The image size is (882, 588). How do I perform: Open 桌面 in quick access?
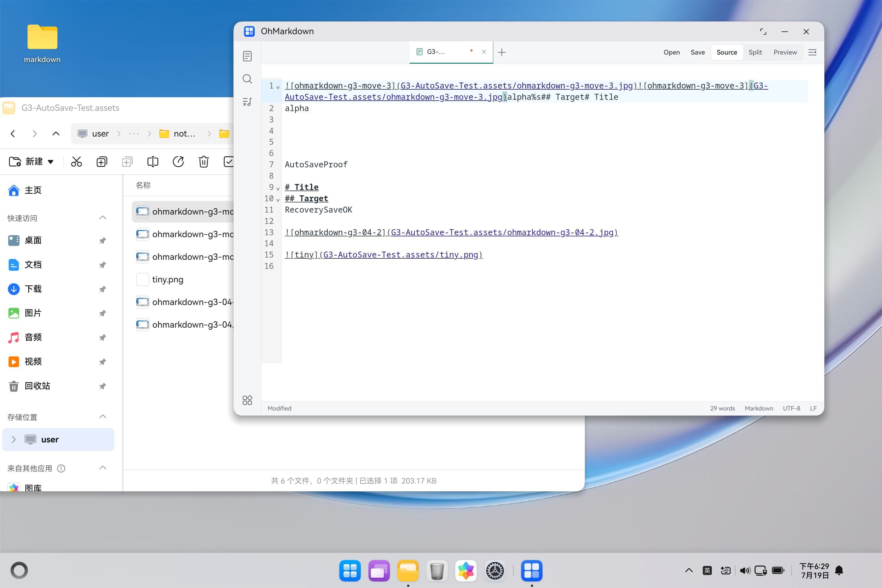pos(25,240)
